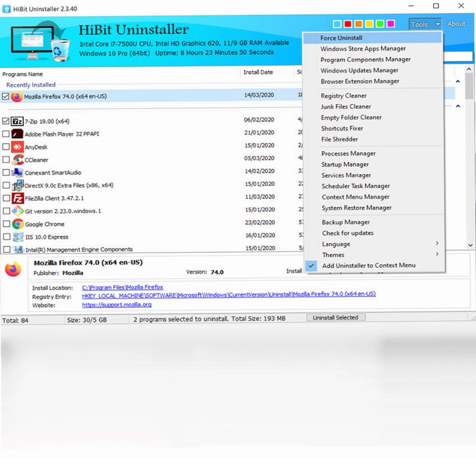
Task: Click the 7-Zip program icon
Action: pyautogui.click(x=17, y=121)
